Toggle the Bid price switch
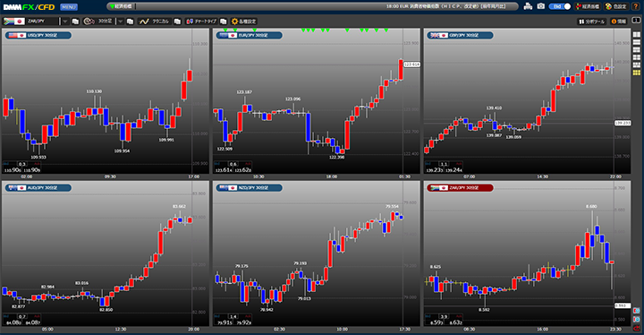The image size is (644, 335). [x=560, y=6]
